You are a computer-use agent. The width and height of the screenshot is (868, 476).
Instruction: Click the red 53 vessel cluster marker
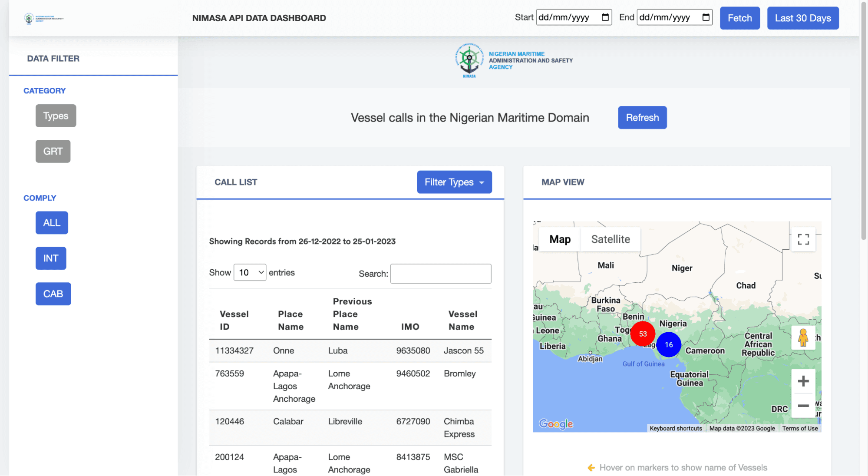pos(643,334)
